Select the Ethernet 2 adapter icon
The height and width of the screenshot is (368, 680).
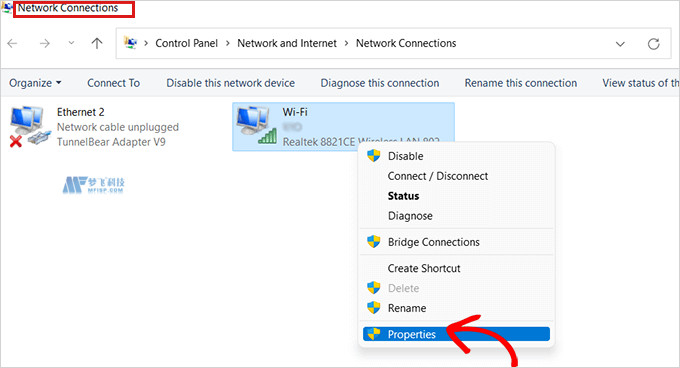(29, 126)
